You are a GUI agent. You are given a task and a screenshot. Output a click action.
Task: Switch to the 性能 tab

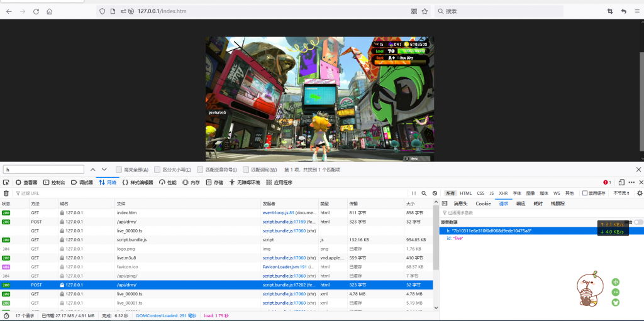[x=168, y=182]
